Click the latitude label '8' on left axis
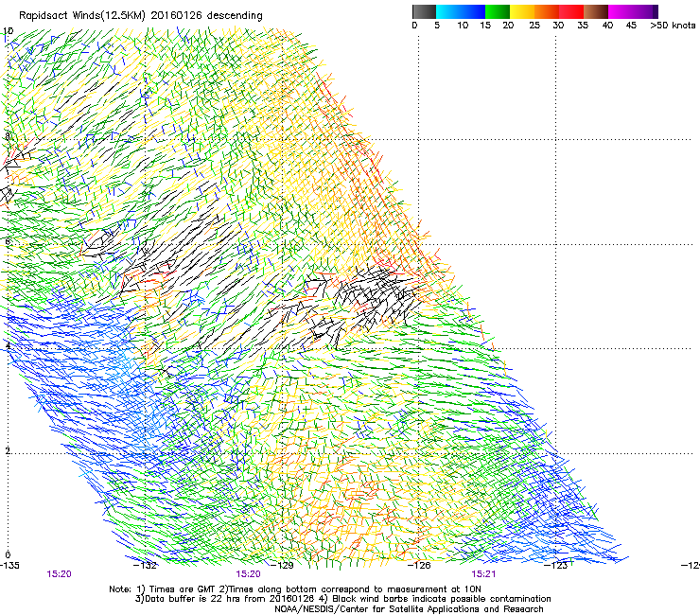Viewport: 700px width, 615px height. 8,136
